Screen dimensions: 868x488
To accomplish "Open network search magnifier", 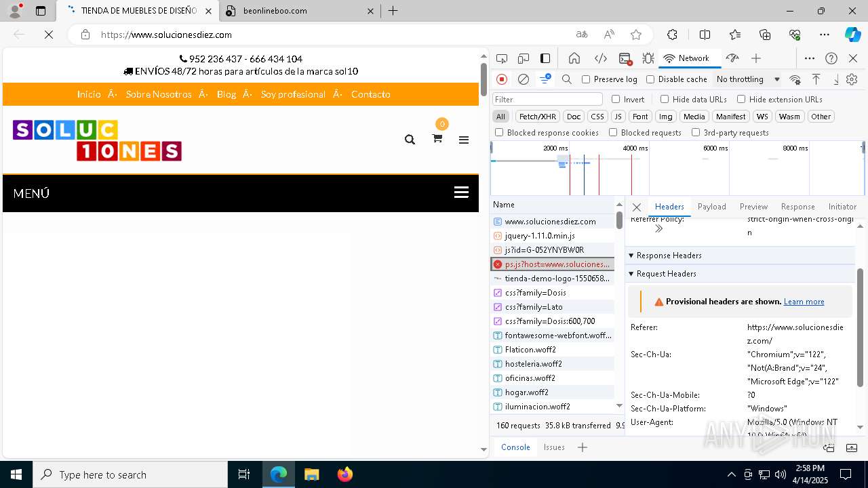I will tap(567, 79).
